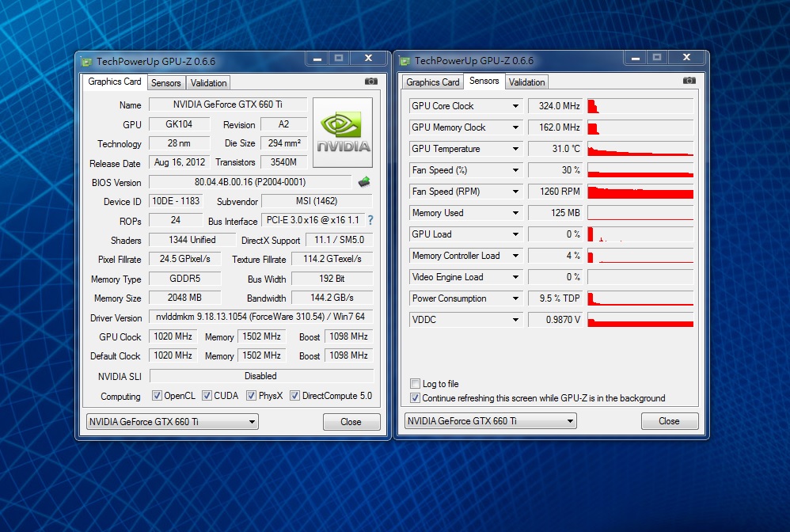
Task: Switch to Validation tab in right window
Action: (x=526, y=82)
